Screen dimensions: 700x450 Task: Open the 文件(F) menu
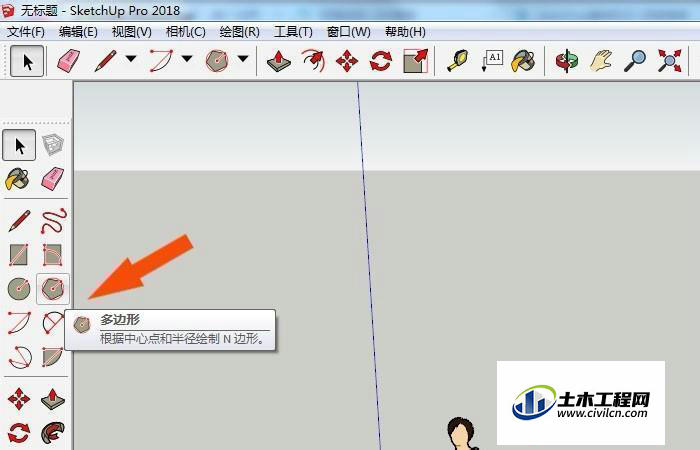[x=26, y=32]
